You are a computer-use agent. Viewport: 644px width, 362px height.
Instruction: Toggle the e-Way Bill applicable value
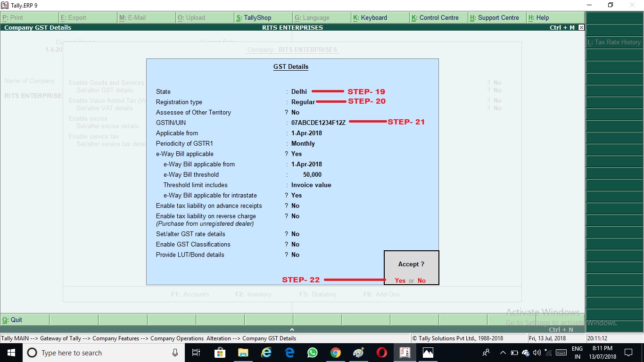coord(297,154)
